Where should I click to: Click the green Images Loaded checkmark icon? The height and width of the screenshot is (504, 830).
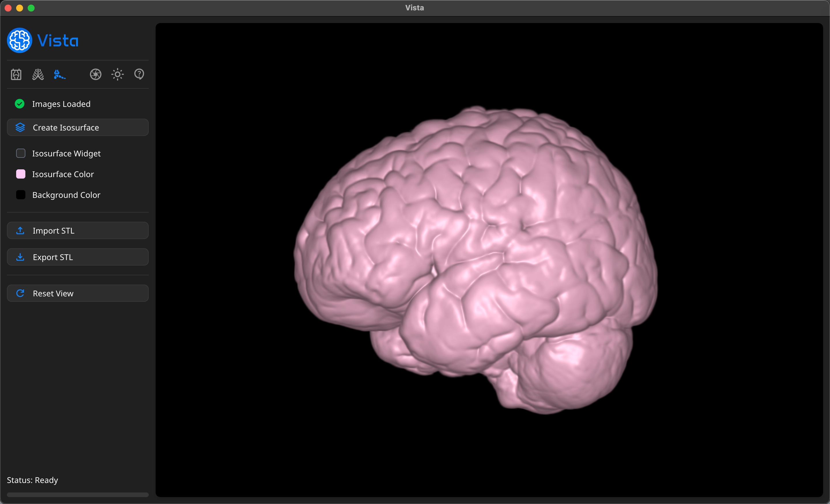point(20,104)
